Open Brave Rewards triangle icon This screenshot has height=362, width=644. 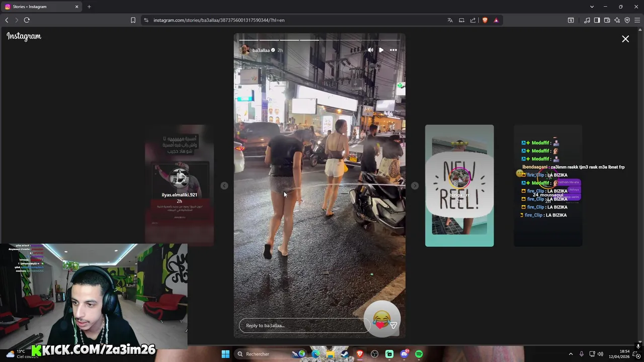[x=496, y=20]
